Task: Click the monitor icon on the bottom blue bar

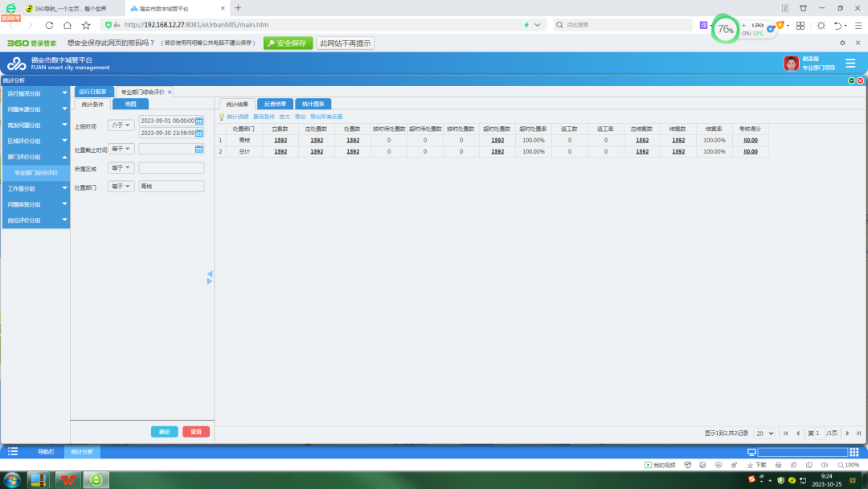Action: (751, 452)
